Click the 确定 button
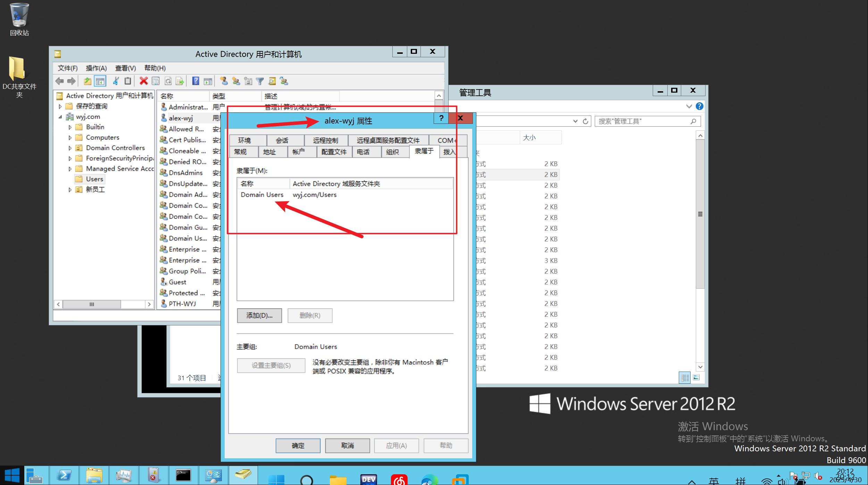 pos(298,445)
